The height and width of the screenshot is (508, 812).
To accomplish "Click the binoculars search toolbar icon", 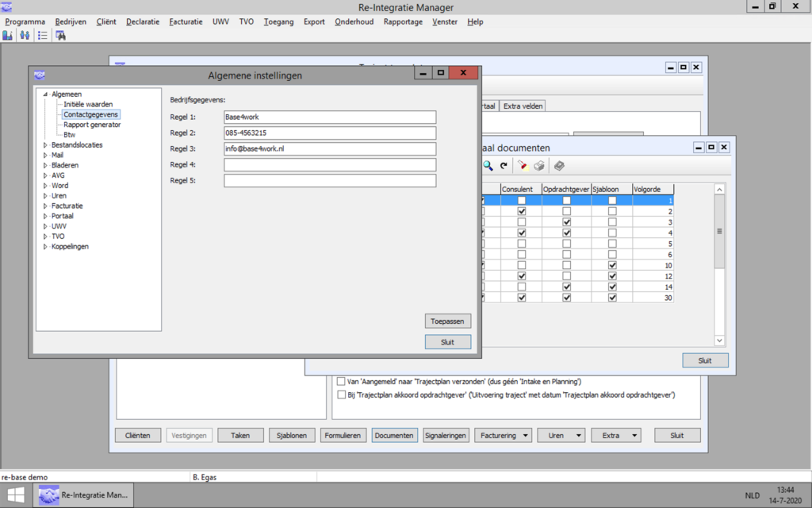I will tap(60, 35).
